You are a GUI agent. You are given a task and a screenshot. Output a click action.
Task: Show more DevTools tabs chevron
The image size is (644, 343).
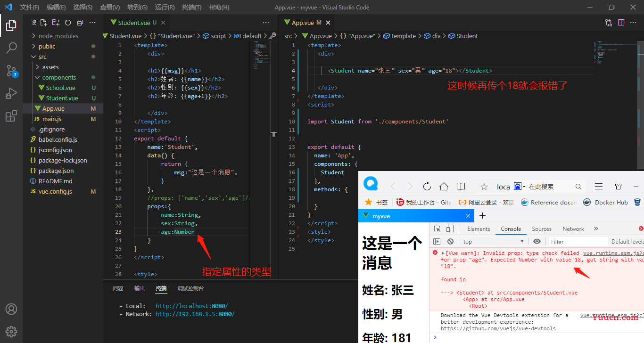(x=596, y=229)
